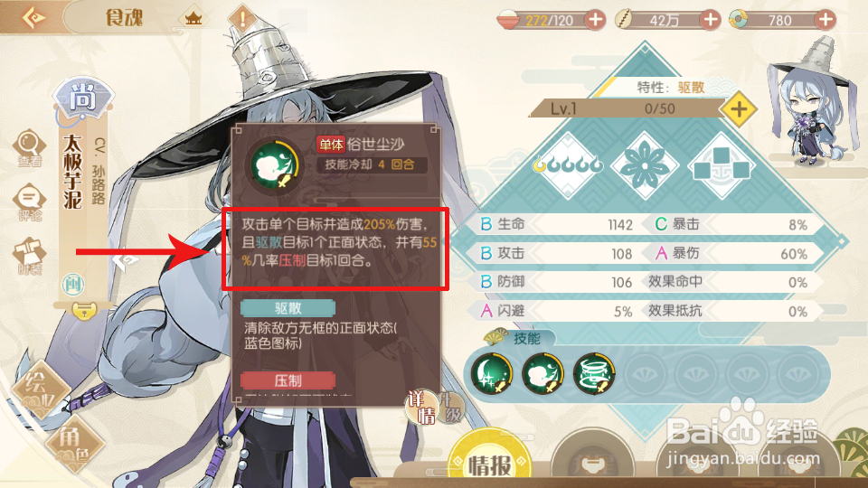The width and height of the screenshot is (868, 488).
Task: Switch to 角色 character view
Action: click(73, 445)
